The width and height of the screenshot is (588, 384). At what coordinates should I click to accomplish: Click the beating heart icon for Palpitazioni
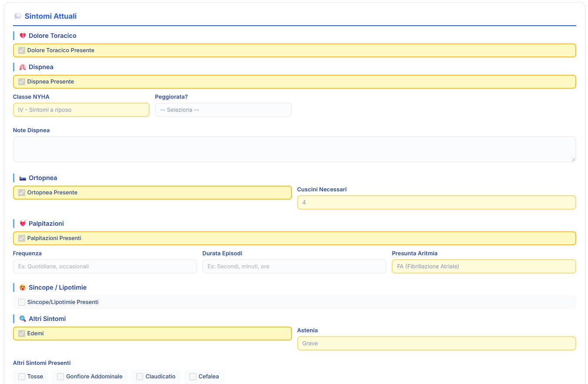[23, 224]
